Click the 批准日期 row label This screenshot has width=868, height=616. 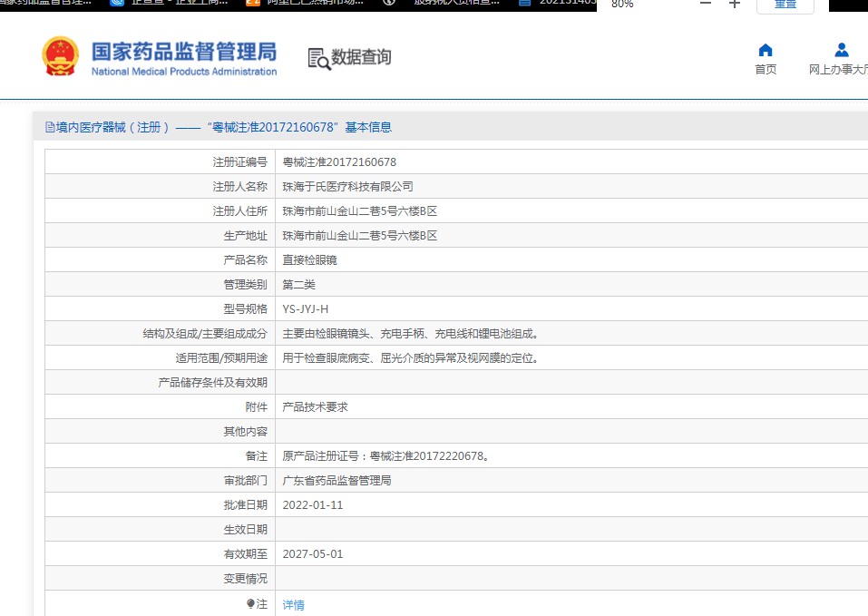[245, 504]
